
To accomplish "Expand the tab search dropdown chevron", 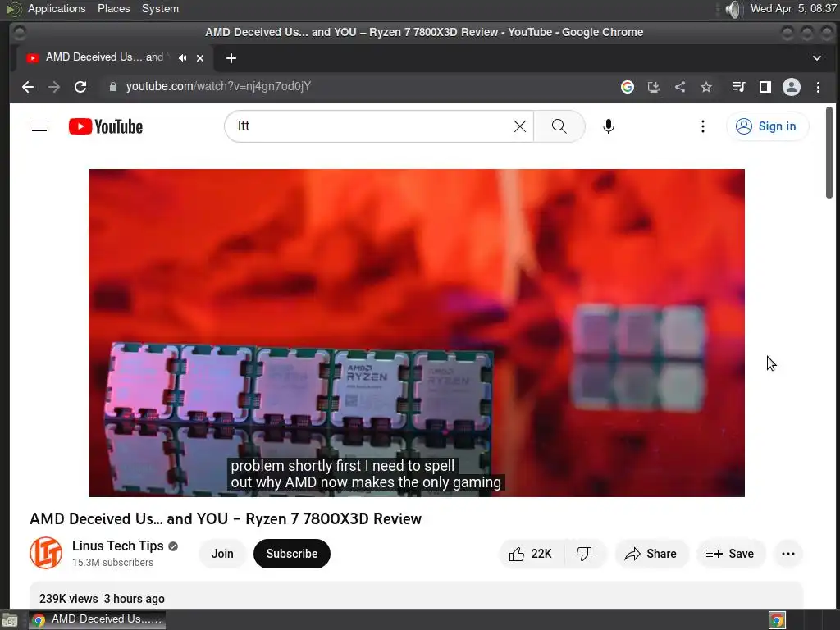I will coord(817,58).
